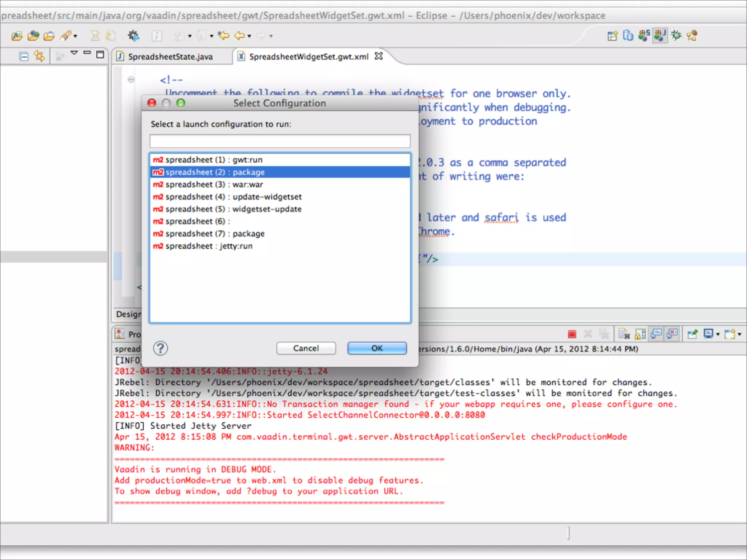Screen dimensions: 747x560
Task: Click the Clear Console icon
Action: [624, 334]
